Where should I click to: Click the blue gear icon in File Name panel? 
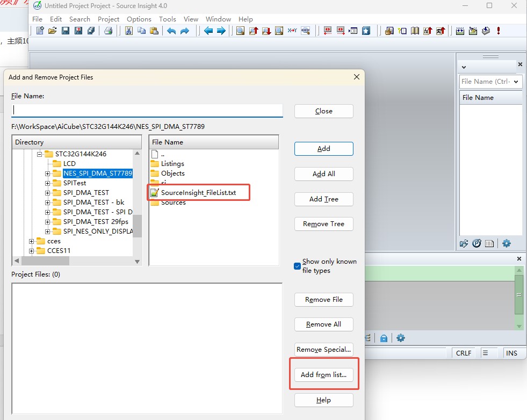[x=506, y=243]
